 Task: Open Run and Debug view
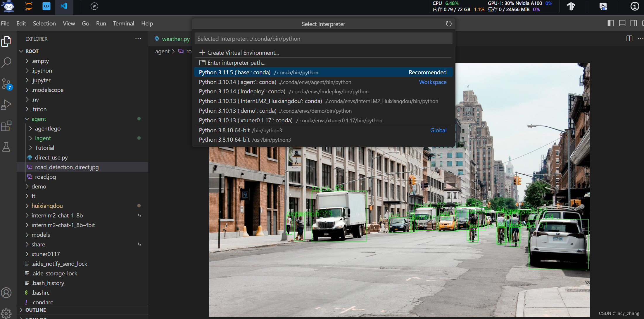pyautogui.click(x=6, y=105)
